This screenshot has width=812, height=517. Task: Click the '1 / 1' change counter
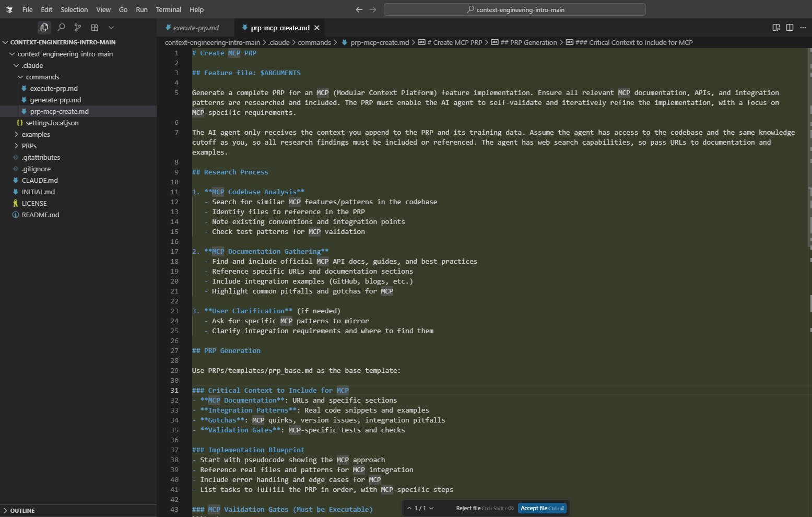click(x=420, y=508)
